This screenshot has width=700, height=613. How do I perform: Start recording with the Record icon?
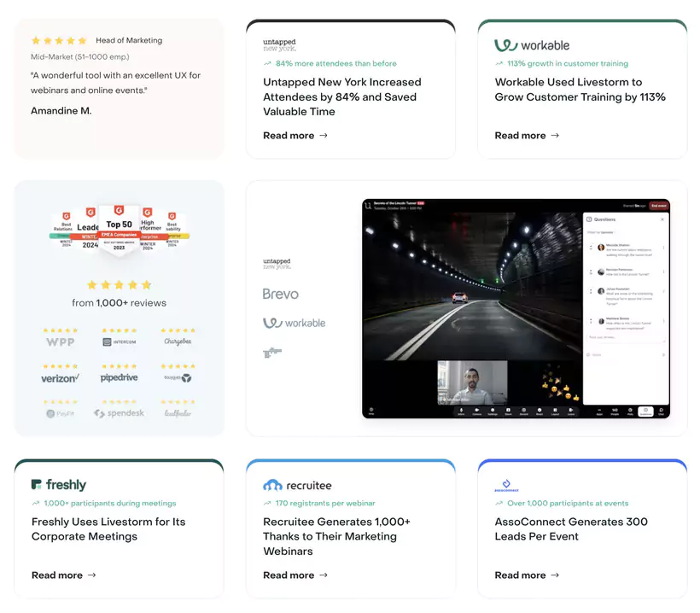coord(522,411)
